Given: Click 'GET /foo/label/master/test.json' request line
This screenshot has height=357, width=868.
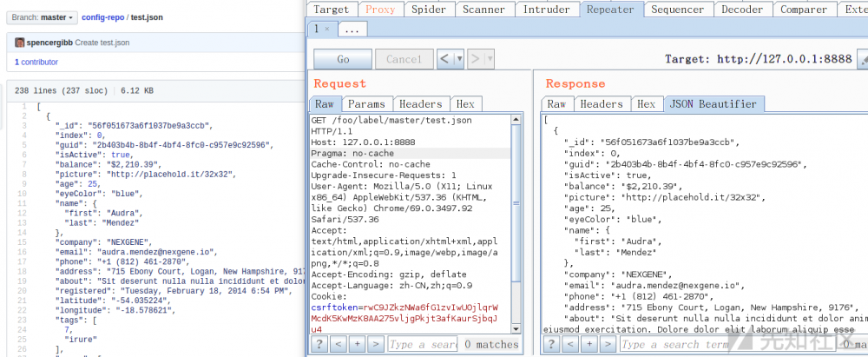Looking at the screenshot, I should pyautogui.click(x=391, y=120).
